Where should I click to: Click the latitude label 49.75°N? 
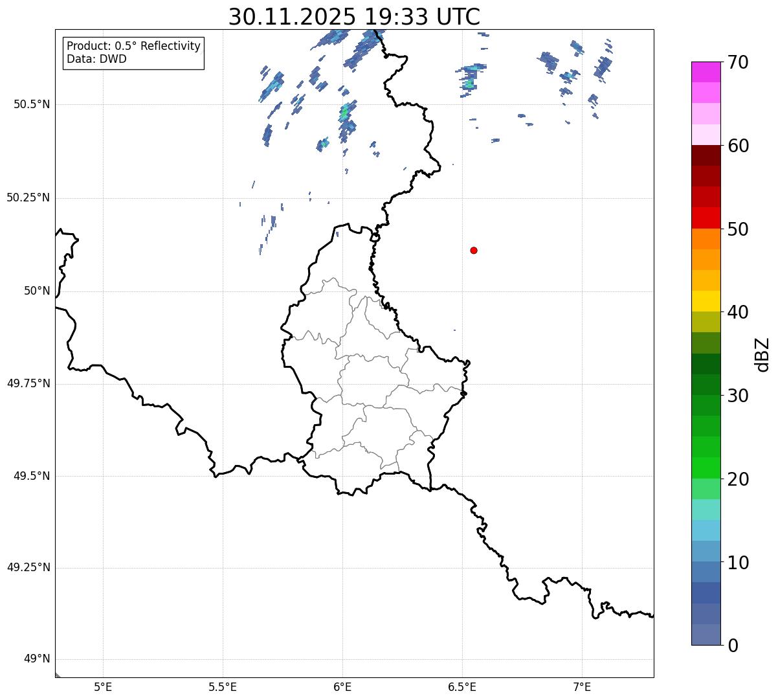[x=28, y=383]
